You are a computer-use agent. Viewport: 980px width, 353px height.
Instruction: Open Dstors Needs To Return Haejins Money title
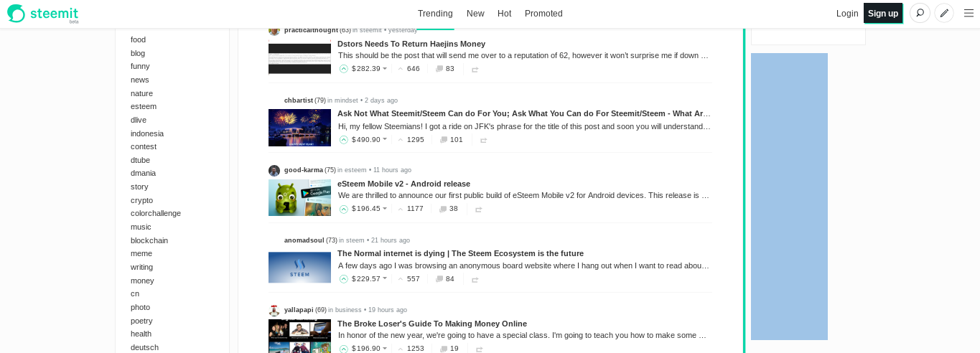(411, 44)
